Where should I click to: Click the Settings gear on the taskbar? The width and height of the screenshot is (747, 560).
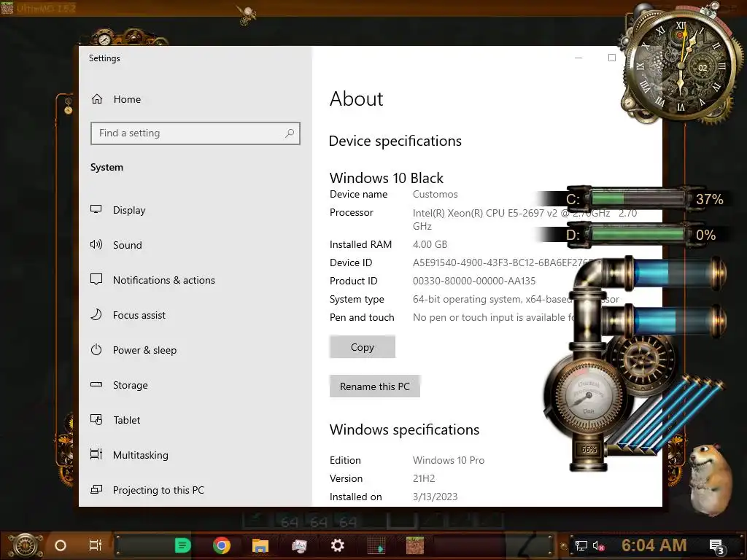(337, 545)
